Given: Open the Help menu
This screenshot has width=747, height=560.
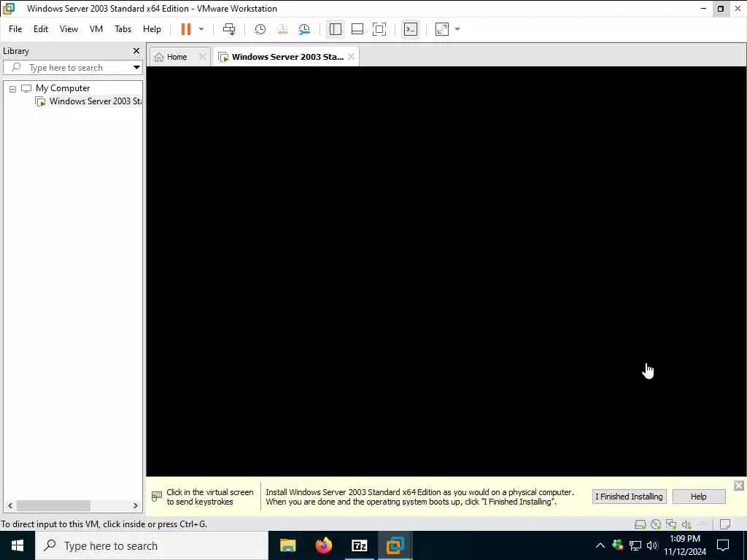Looking at the screenshot, I should 152,29.
